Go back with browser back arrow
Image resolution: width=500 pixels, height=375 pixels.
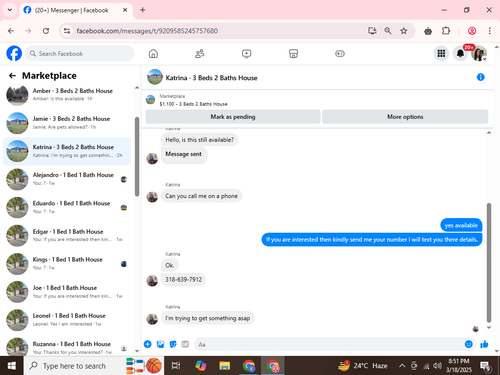pyautogui.click(x=11, y=31)
